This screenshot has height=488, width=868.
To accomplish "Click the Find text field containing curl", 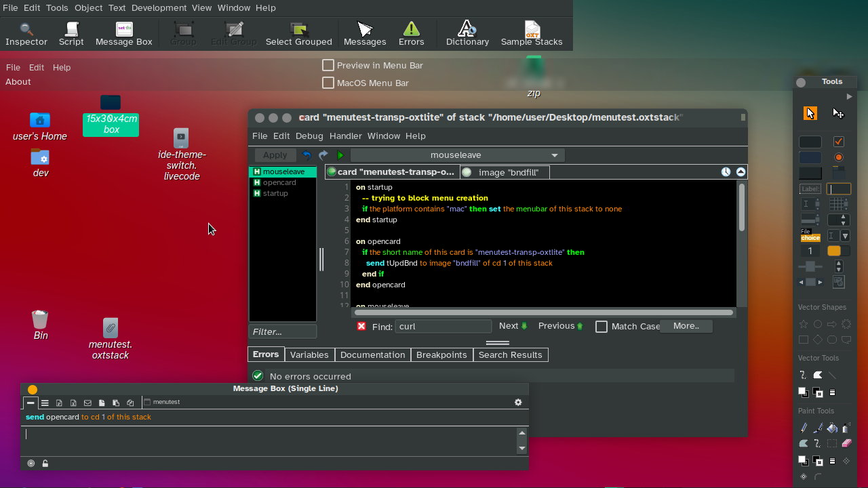I will [x=443, y=326].
